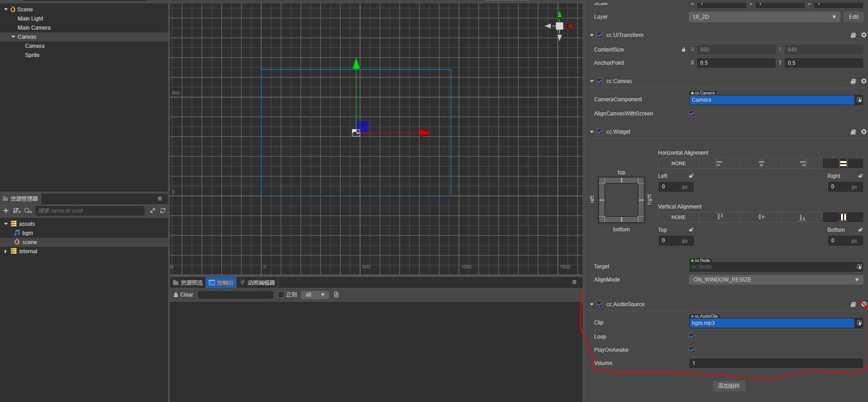Open the Layer UI_2D dropdown
868x402 pixels.
(x=764, y=17)
